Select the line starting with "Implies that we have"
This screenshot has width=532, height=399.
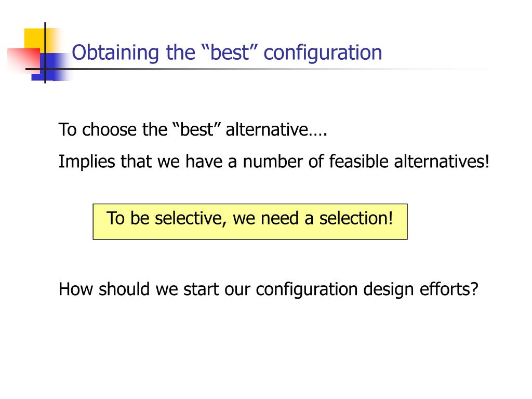(x=274, y=161)
